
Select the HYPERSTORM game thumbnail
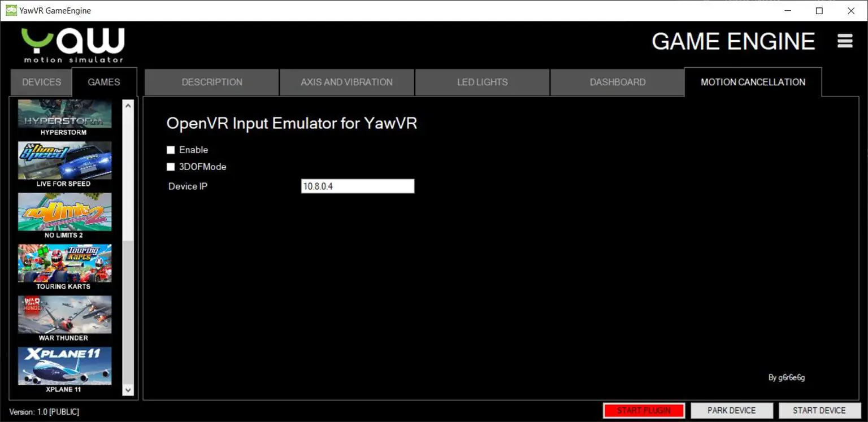point(64,115)
